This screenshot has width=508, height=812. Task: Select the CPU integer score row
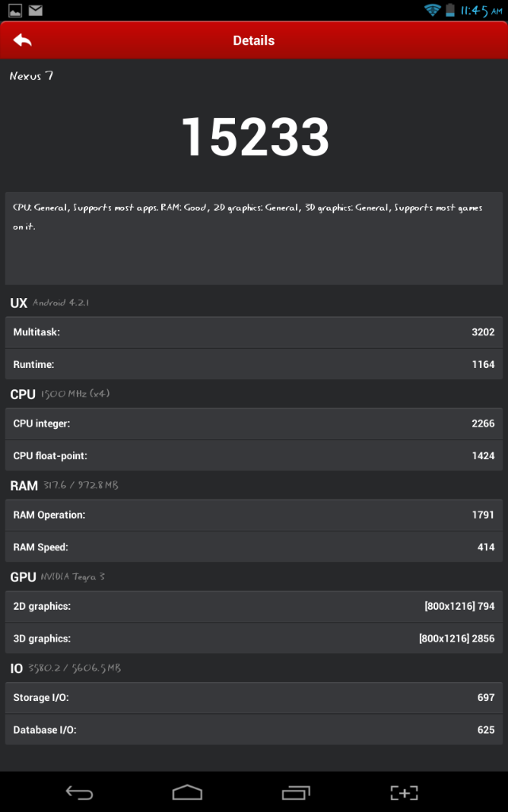[x=253, y=423]
